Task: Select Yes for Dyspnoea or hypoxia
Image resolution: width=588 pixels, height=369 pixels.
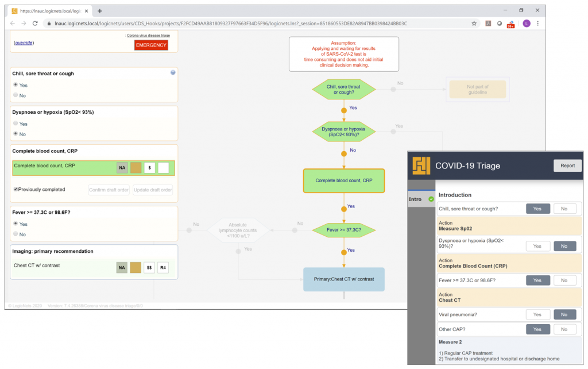Action: pos(16,124)
